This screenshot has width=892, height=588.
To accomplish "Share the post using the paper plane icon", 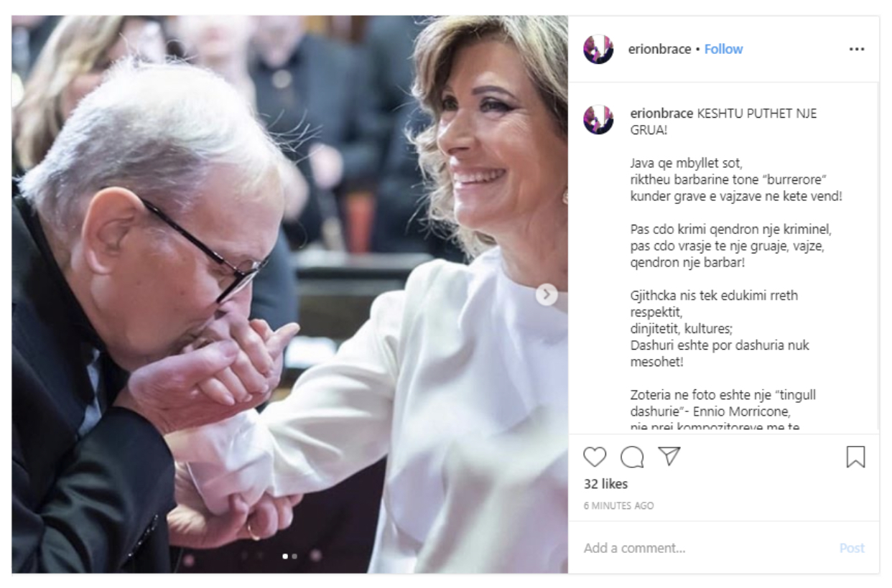I will point(669,457).
